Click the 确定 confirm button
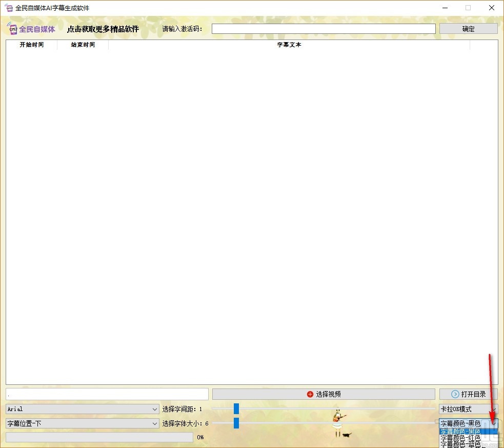504x448 pixels. [x=468, y=28]
